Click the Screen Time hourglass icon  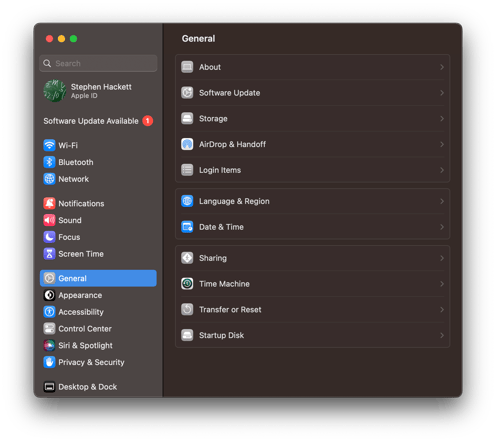[49, 254]
